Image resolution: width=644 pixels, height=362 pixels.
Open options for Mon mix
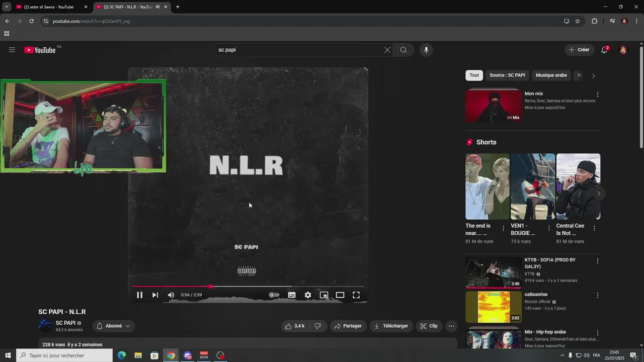pos(598,95)
